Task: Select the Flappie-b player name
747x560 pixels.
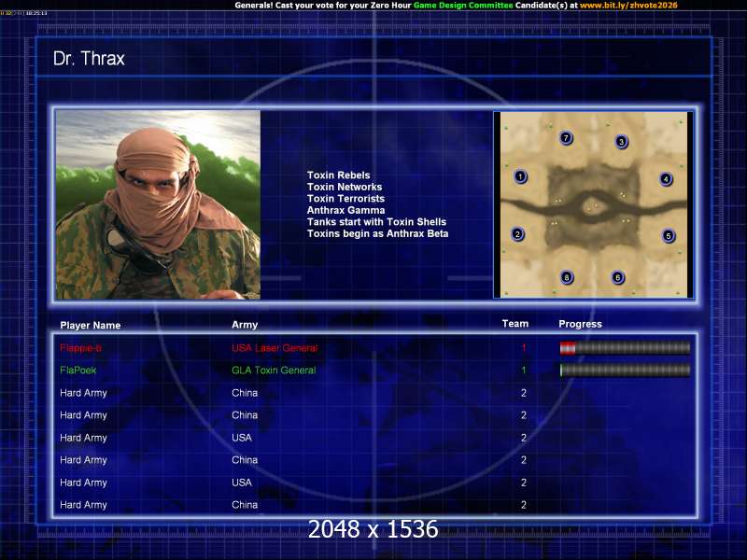Action: [x=80, y=348]
